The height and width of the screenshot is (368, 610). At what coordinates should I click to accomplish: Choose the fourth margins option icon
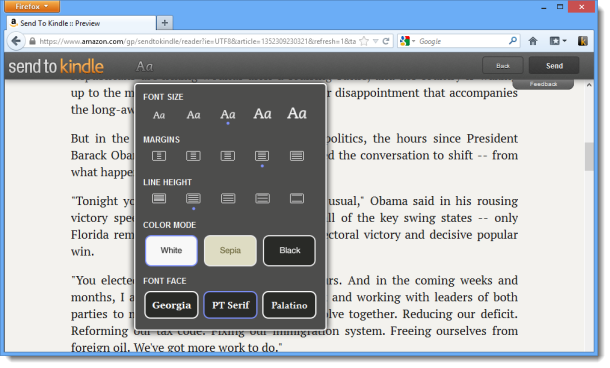262,156
